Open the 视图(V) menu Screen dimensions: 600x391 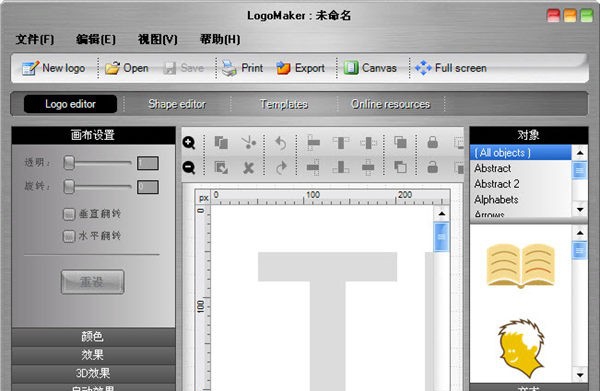point(158,39)
